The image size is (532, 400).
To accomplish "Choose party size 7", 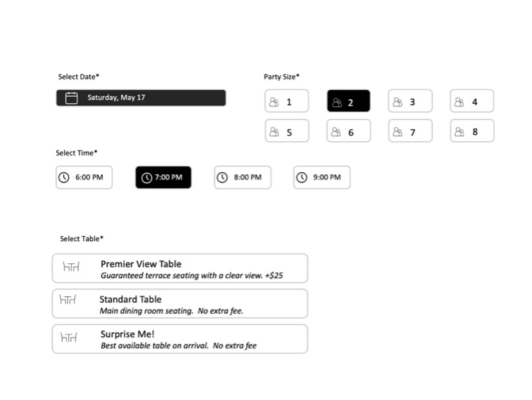I will click(x=411, y=131).
